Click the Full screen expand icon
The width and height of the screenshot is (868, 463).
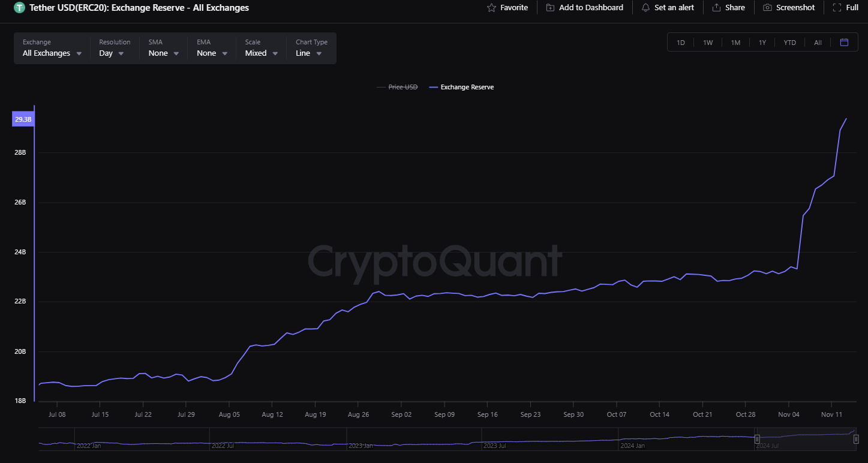click(x=837, y=8)
